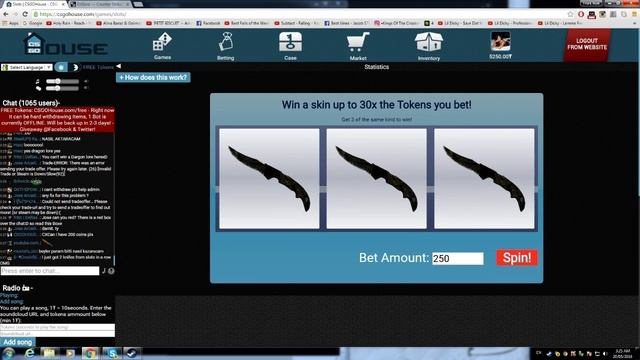This screenshot has height=360, width=640.
Task: Click the tokens amount field for radio
Action: pos(58,327)
